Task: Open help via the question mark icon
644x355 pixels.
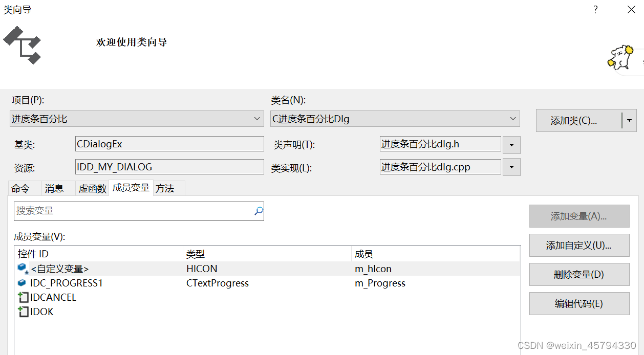Action: 595,10
